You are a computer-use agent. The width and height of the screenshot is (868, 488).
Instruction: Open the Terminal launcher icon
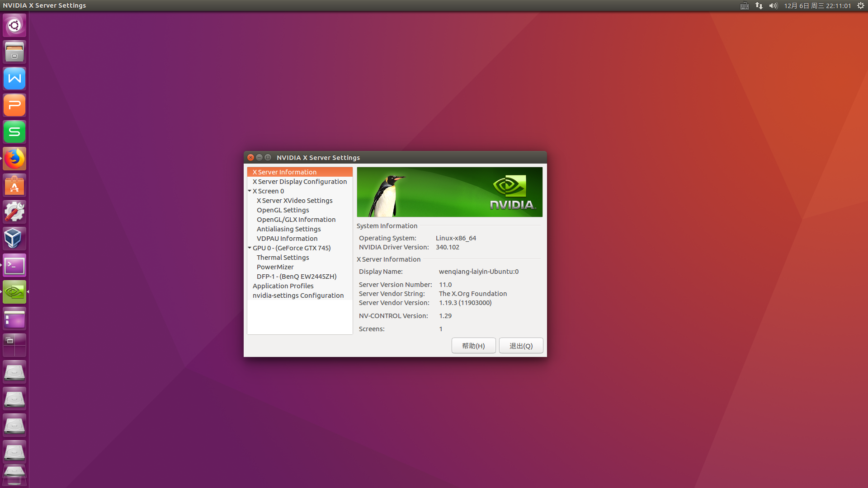pyautogui.click(x=14, y=265)
